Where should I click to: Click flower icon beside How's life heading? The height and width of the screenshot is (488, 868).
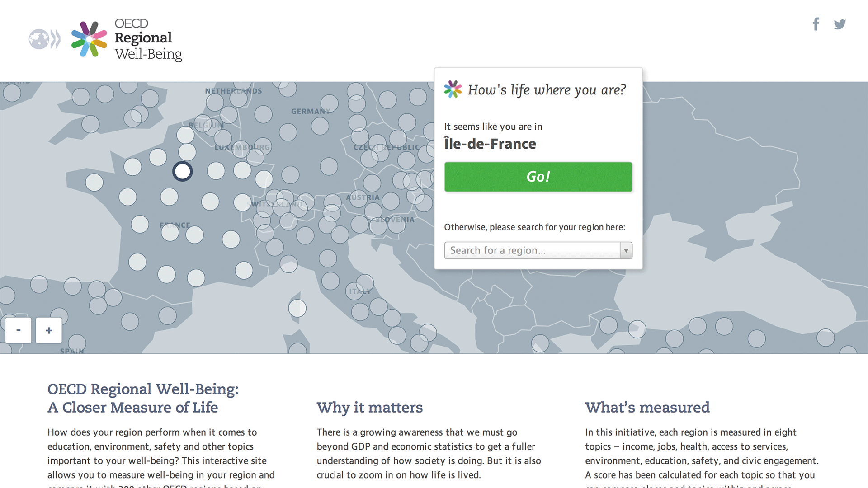pos(453,89)
